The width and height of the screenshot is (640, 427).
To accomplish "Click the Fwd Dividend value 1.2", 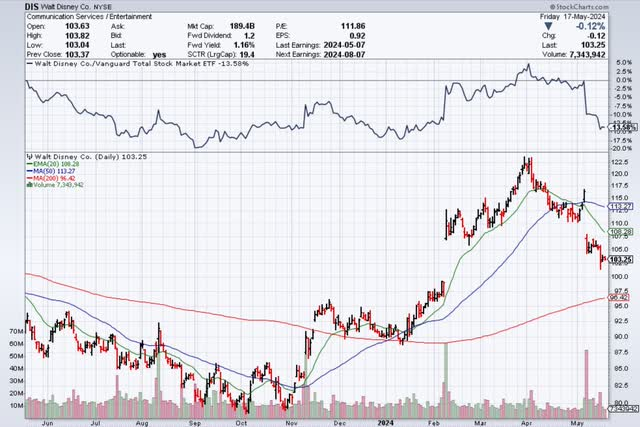I will pyautogui.click(x=249, y=36).
